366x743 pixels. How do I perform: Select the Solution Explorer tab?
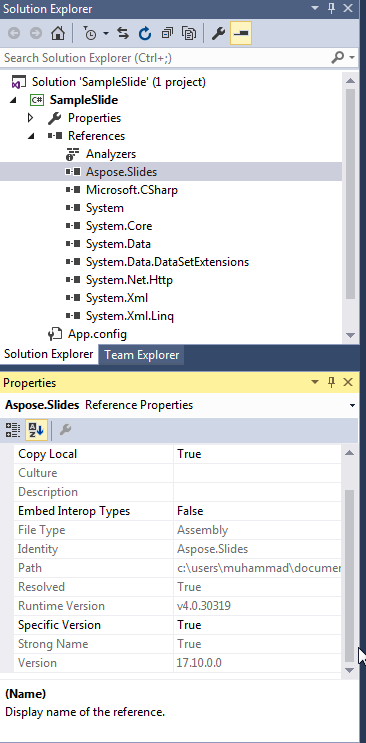(49, 354)
